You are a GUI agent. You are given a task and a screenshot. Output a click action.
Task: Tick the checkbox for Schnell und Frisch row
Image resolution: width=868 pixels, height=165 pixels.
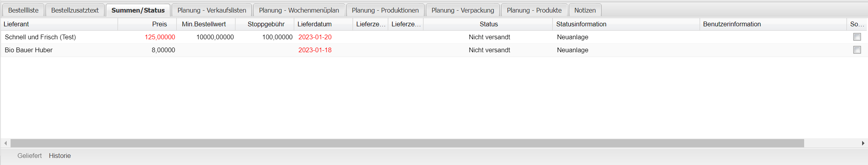pyautogui.click(x=857, y=37)
